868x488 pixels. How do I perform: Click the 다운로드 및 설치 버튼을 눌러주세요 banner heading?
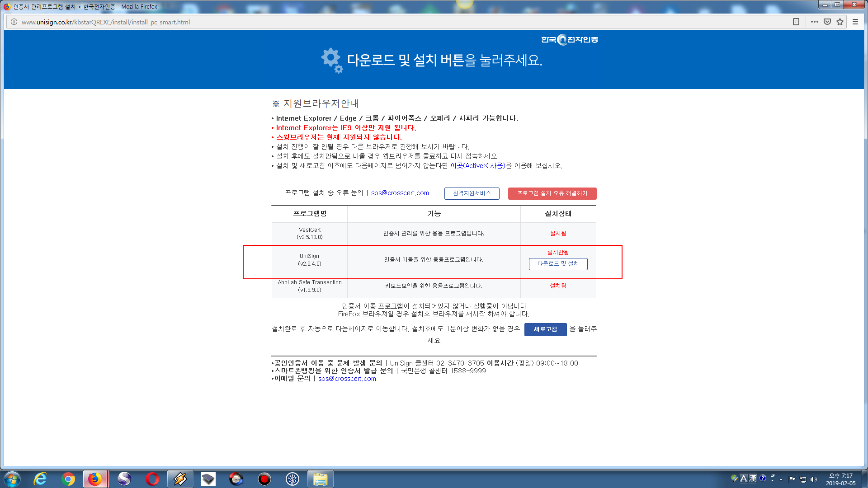[x=444, y=60]
